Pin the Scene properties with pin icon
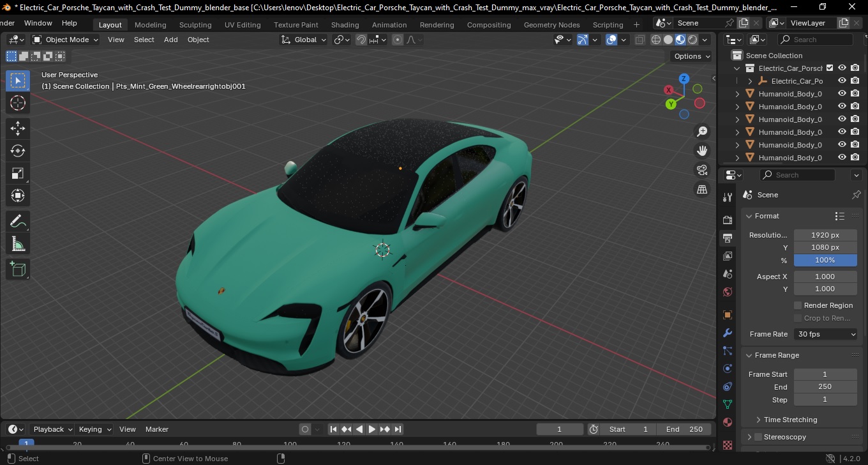This screenshot has width=868, height=465. pos(857,195)
